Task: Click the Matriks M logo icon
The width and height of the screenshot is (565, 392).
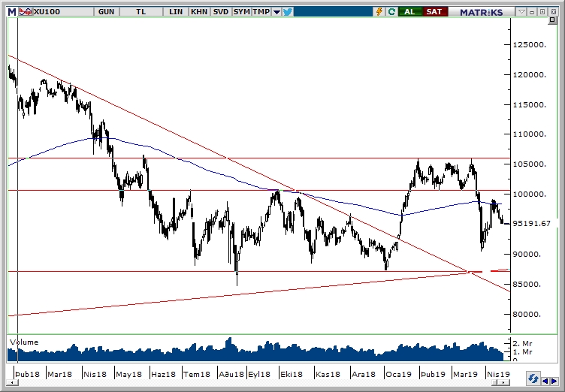Action: tap(12, 12)
